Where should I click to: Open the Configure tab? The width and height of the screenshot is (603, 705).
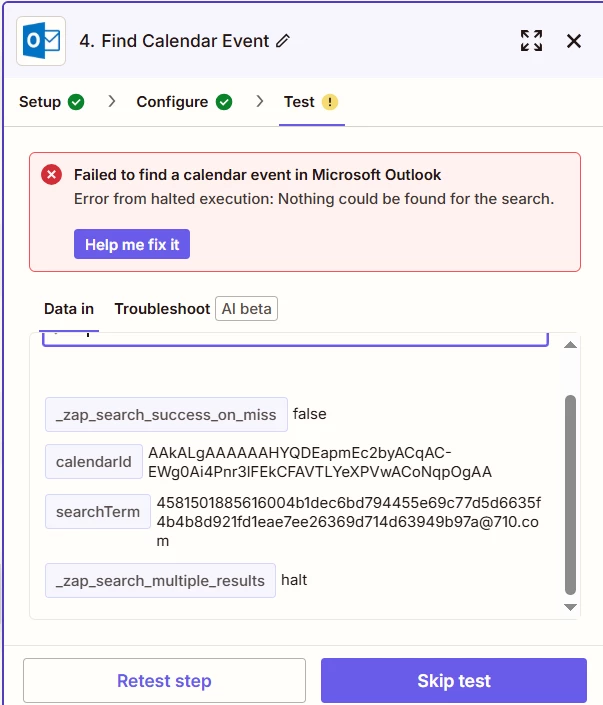[x=184, y=102]
